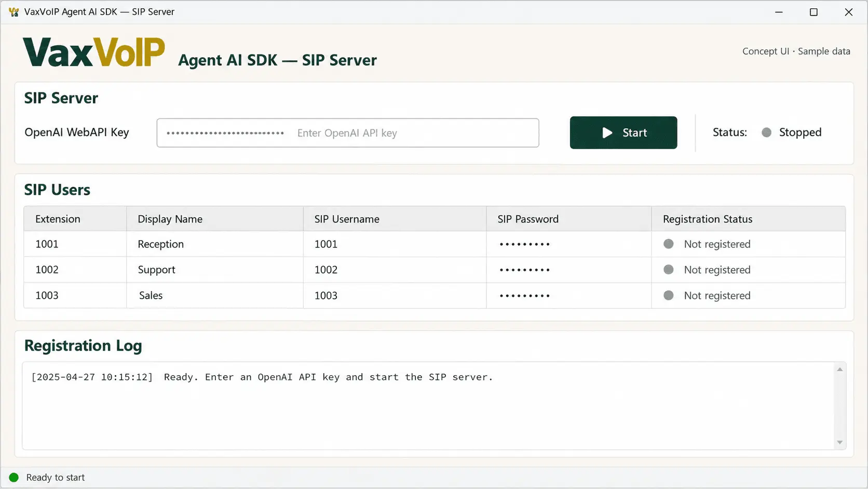Screen dimensions: 868x489
Task: Click the log scrollbar down arrow
Action: point(839,443)
